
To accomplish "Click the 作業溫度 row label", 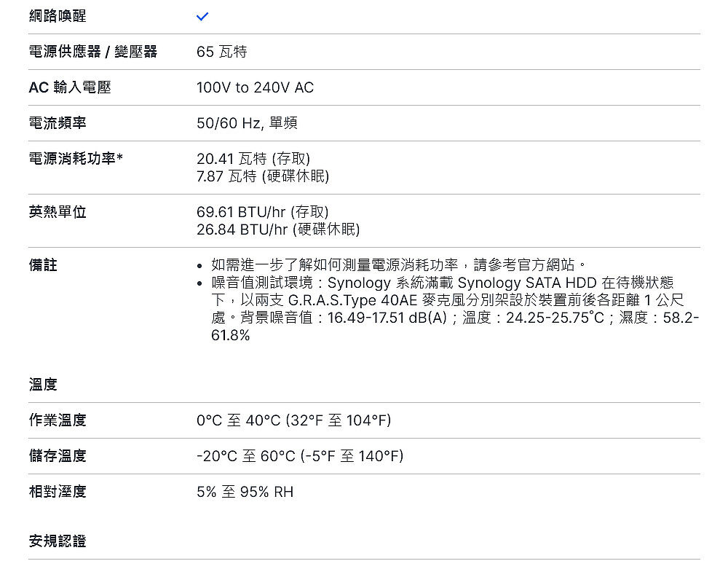I will 58,420.
